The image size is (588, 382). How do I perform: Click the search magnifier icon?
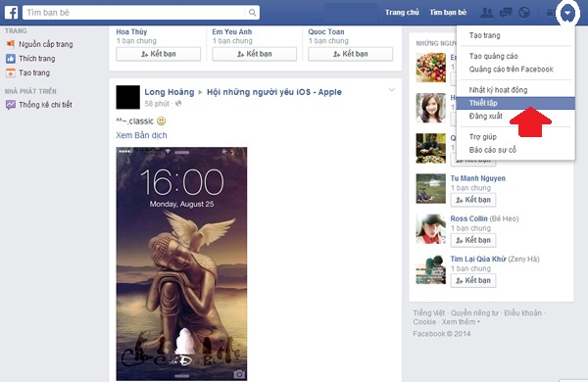pos(253,13)
